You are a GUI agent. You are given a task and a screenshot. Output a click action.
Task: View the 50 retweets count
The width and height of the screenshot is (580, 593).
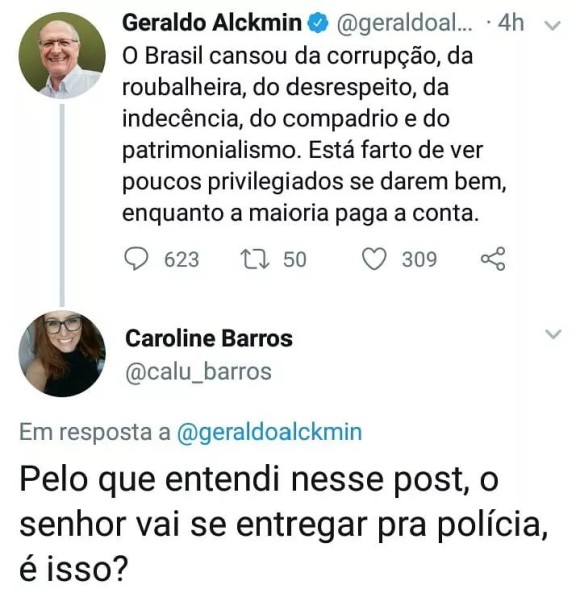(x=295, y=259)
